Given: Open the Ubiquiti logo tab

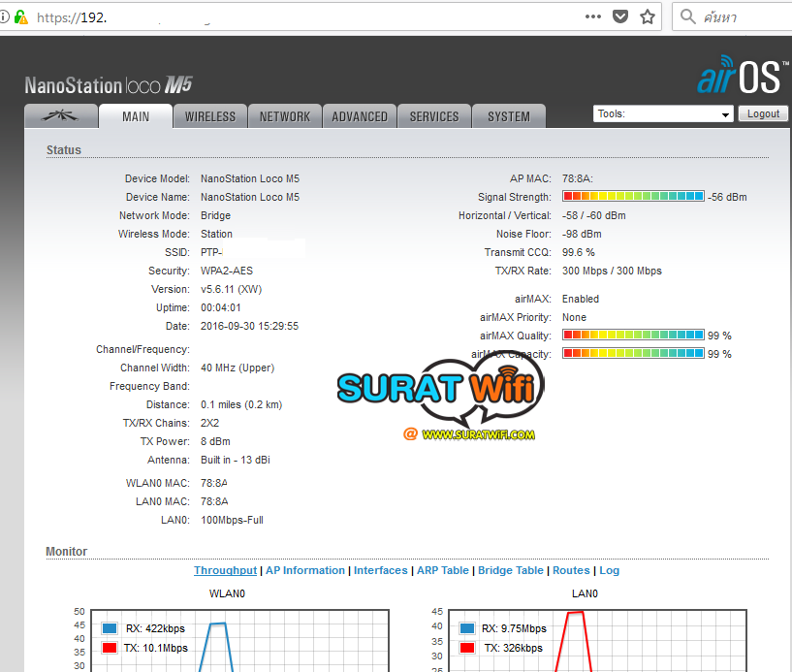Looking at the screenshot, I should coord(61,116).
